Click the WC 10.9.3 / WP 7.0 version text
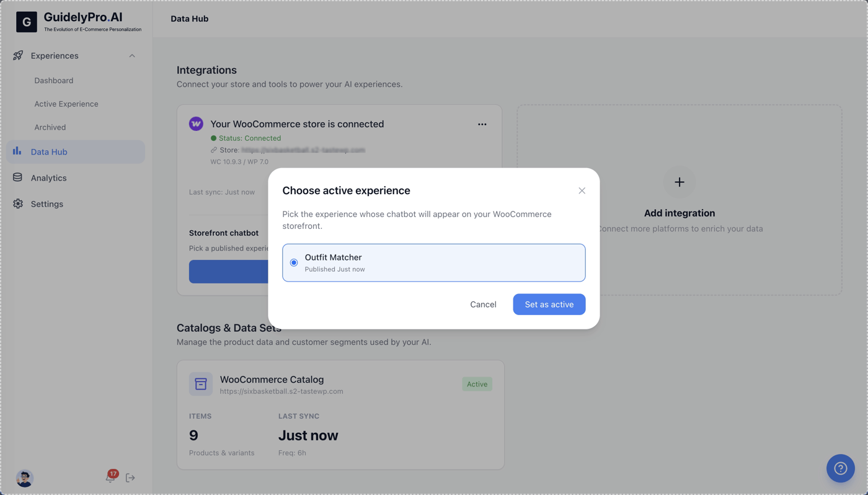 pos(239,162)
